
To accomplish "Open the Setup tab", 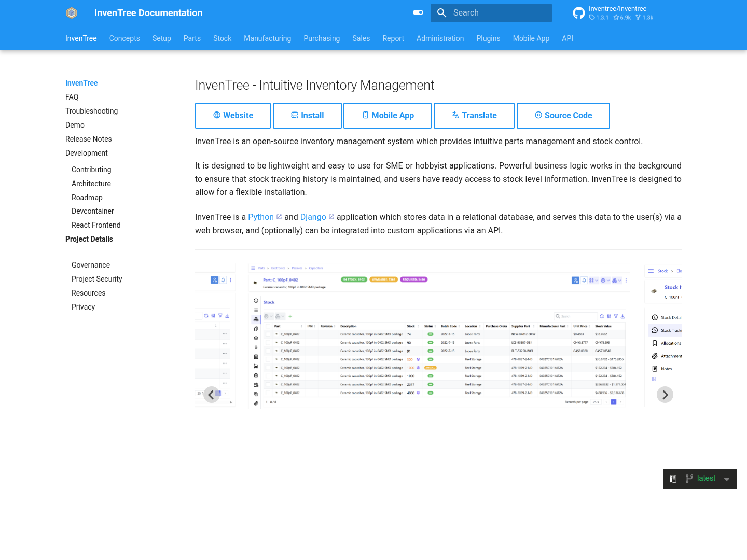I will point(162,38).
